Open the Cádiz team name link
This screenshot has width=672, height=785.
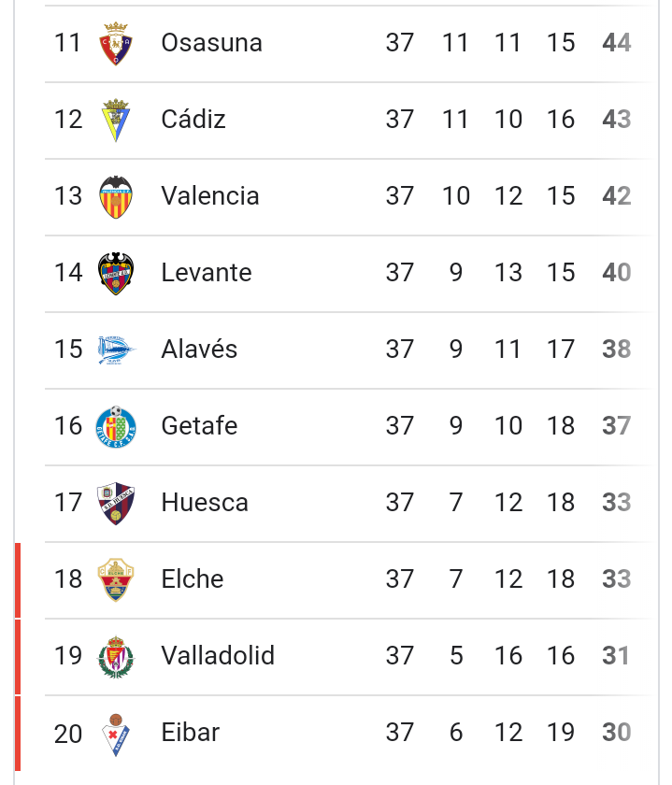coord(193,119)
